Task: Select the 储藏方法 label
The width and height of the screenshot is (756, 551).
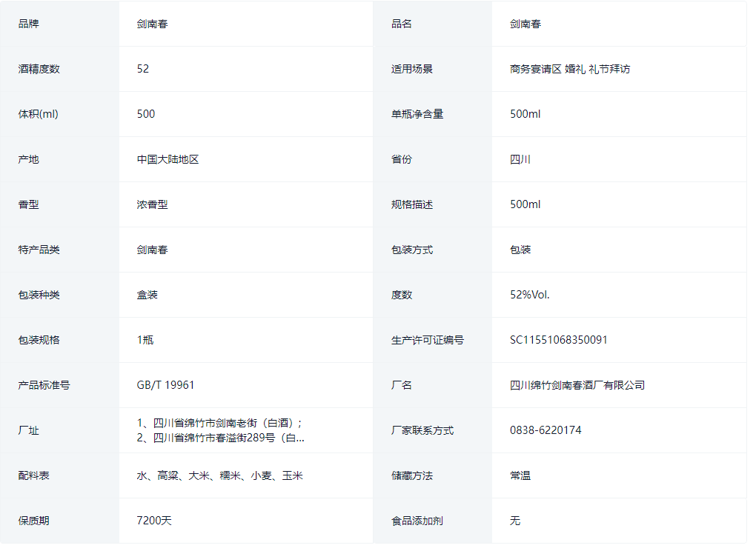Action: [412, 476]
